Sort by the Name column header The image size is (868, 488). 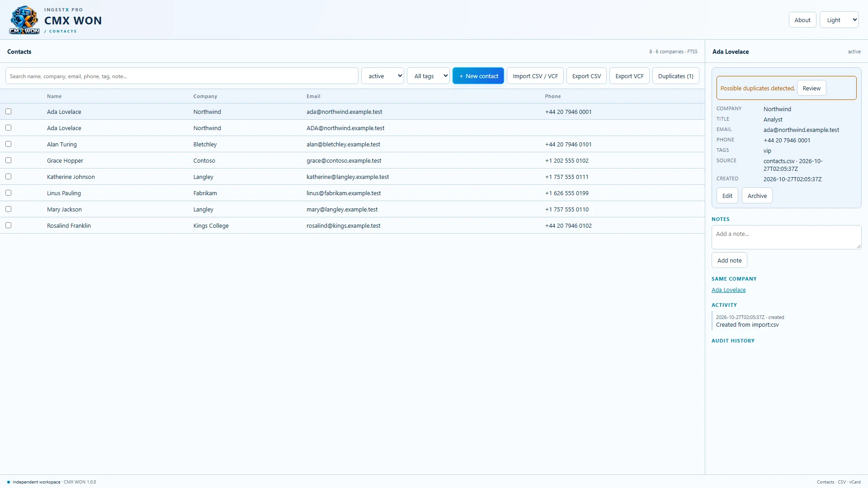[x=54, y=96]
